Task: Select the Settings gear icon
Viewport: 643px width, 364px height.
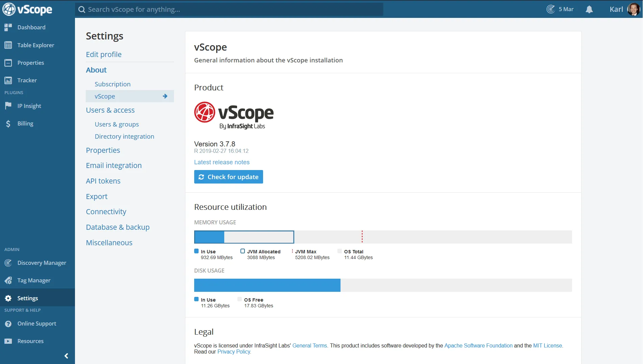Action: tap(8, 298)
